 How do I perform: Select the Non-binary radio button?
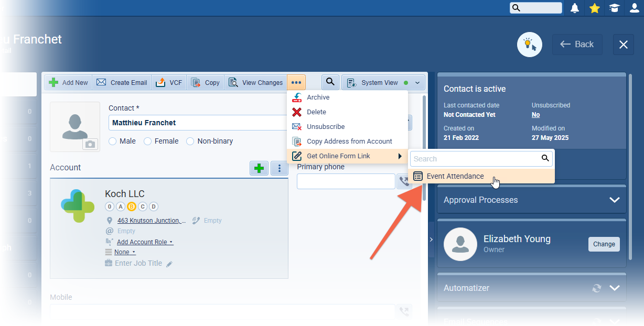click(190, 141)
